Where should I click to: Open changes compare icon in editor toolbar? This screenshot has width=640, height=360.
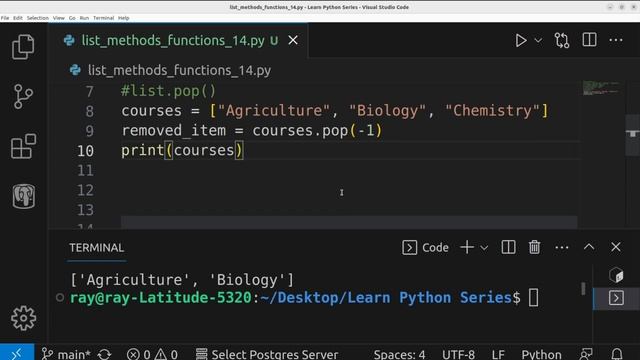coord(562,40)
